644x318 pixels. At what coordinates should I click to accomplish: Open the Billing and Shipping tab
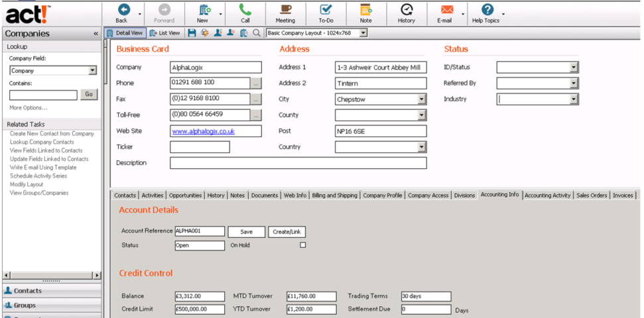tap(335, 195)
